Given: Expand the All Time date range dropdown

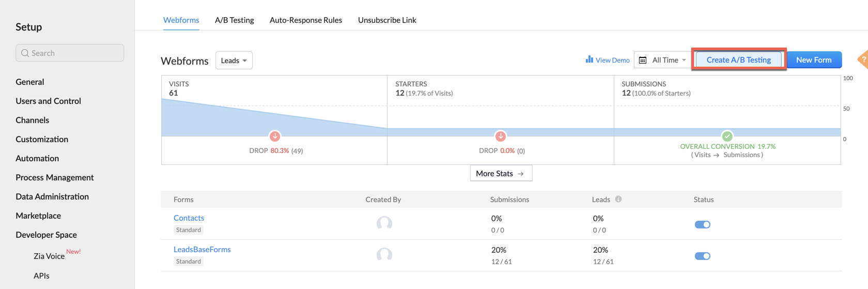Looking at the screenshot, I should point(669,60).
